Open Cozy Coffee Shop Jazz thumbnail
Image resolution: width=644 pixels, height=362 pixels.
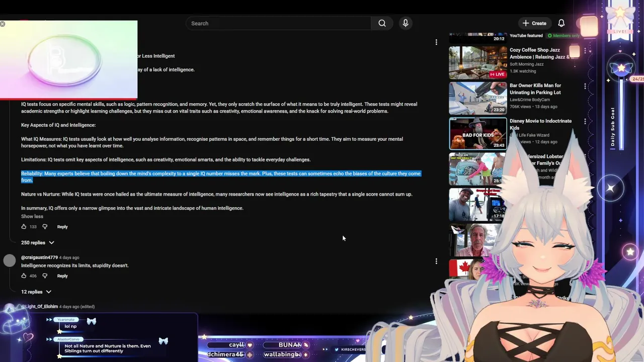coord(478,63)
